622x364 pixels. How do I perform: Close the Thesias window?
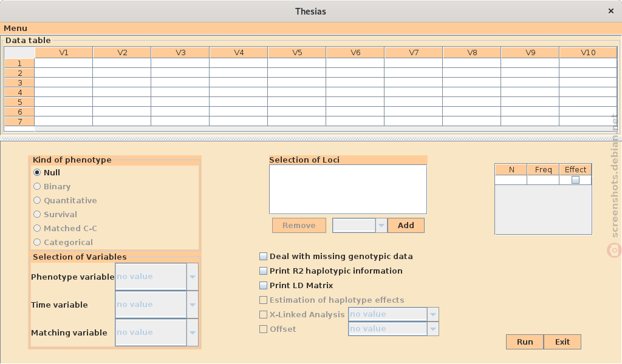[611, 11]
